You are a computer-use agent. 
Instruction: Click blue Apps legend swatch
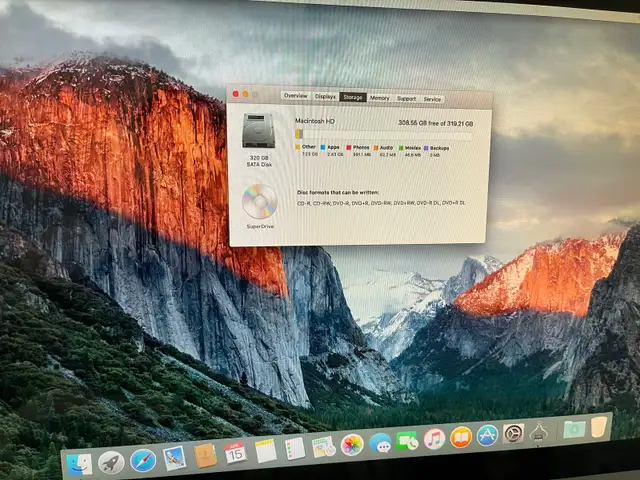click(x=323, y=147)
